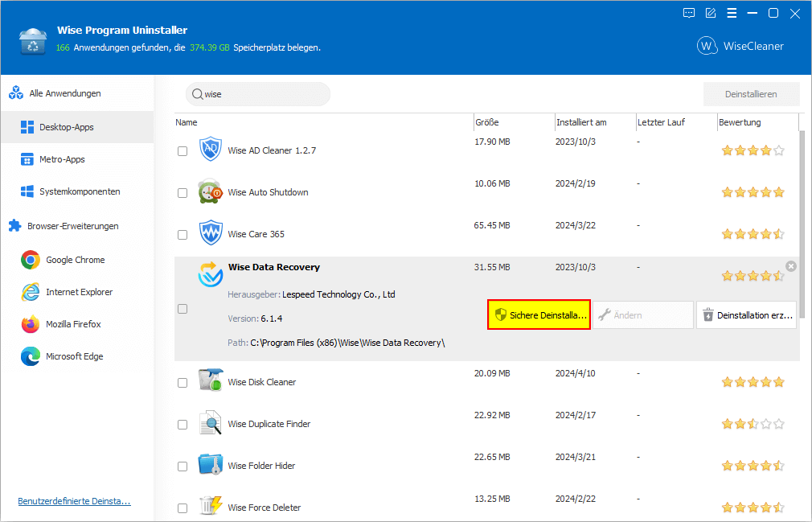Select the Wise Folder Hider row name
Viewport: 812px width, 522px height.
point(261,466)
